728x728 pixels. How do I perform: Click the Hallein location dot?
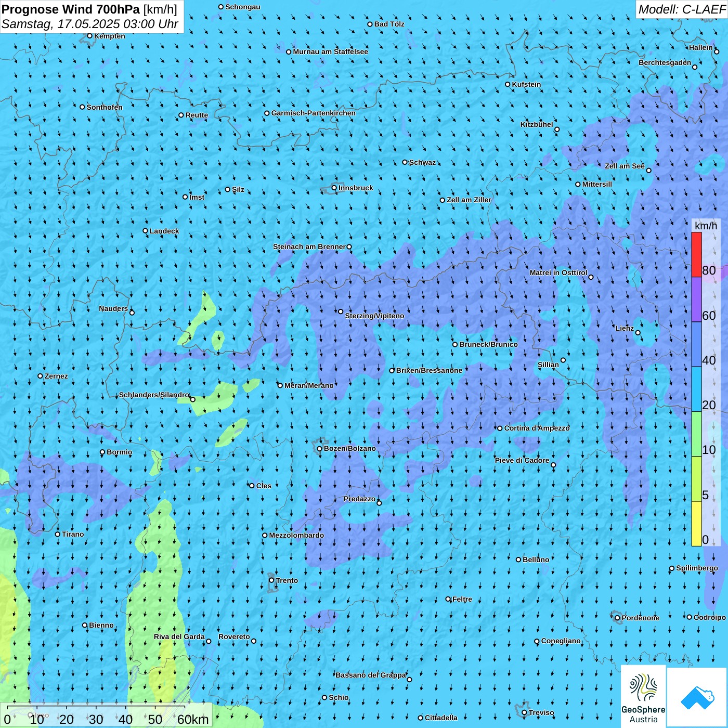point(717,51)
